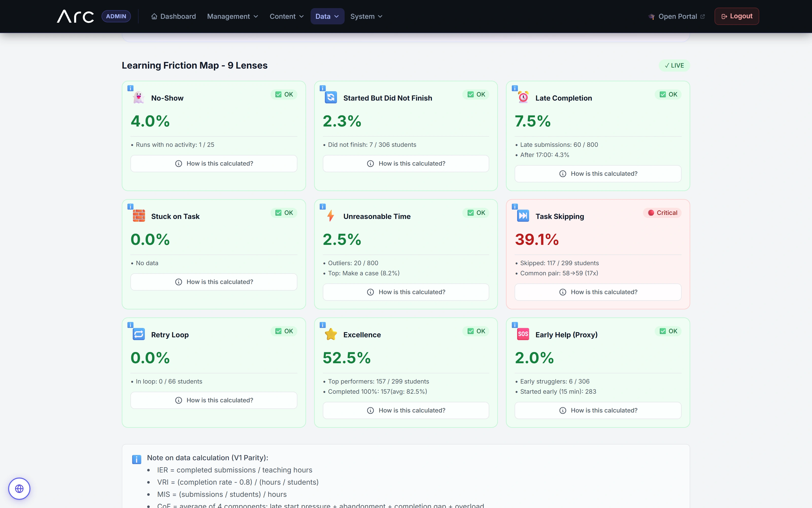
Task: Show how Retry Loop is calculated
Action: click(x=214, y=400)
